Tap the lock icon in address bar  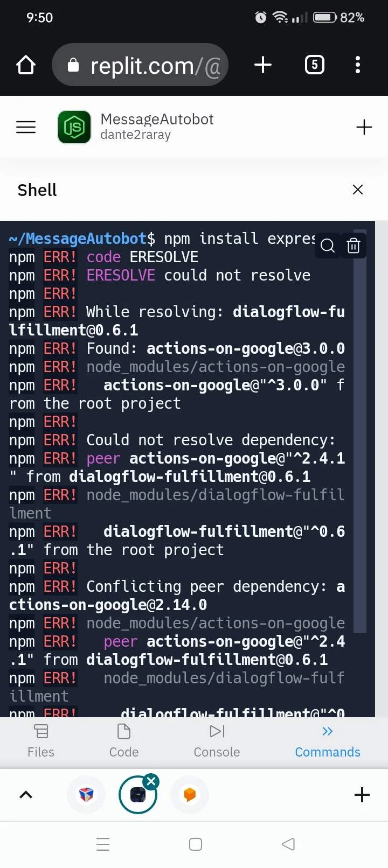[73, 65]
